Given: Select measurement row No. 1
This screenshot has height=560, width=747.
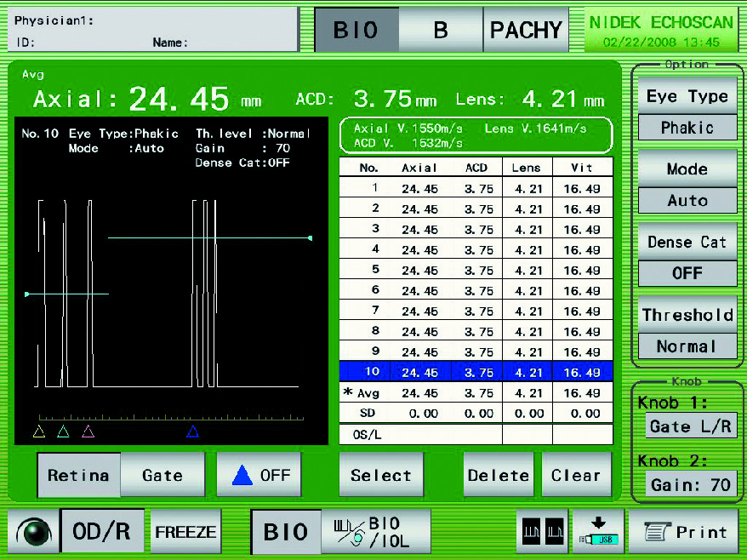Looking at the screenshot, I should (476, 188).
